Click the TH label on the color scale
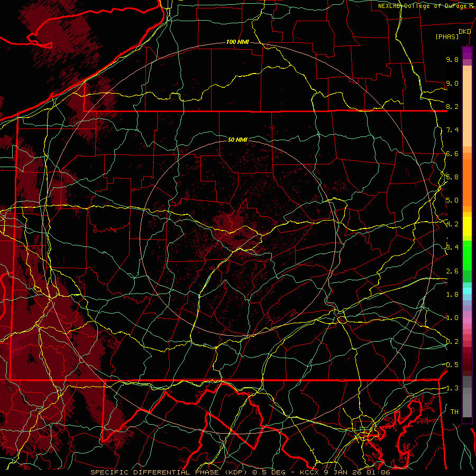This screenshot has width=476, height=476. (x=454, y=412)
